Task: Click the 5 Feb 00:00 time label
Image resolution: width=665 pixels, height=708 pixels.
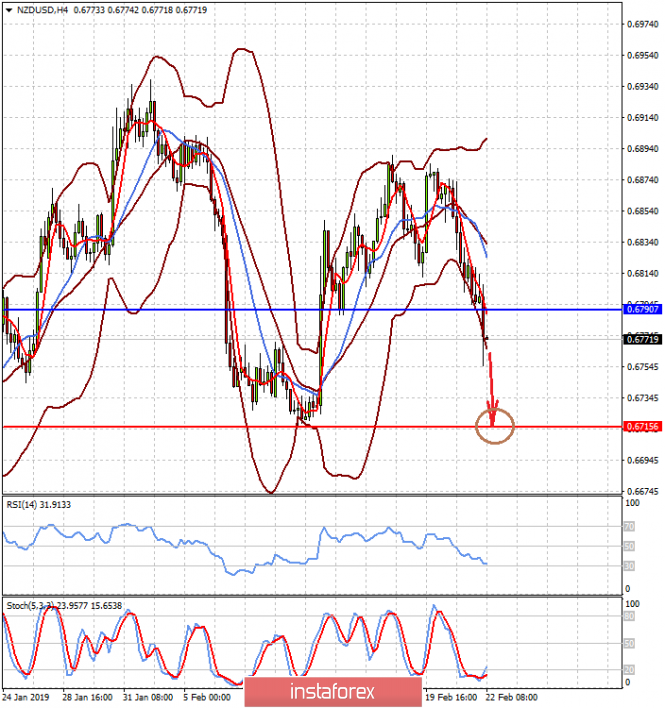Action: coord(207,697)
